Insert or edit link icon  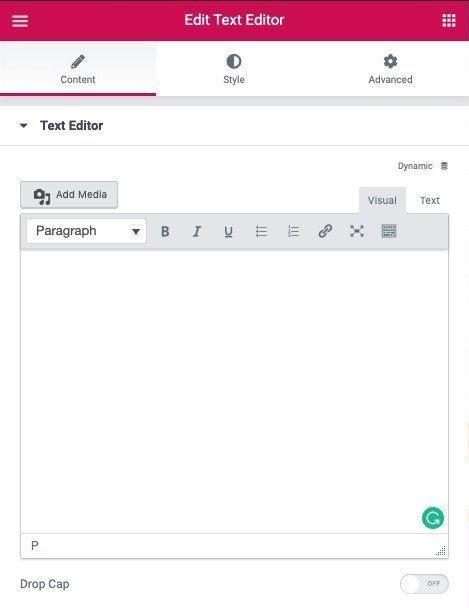pyautogui.click(x=325, y=231)
